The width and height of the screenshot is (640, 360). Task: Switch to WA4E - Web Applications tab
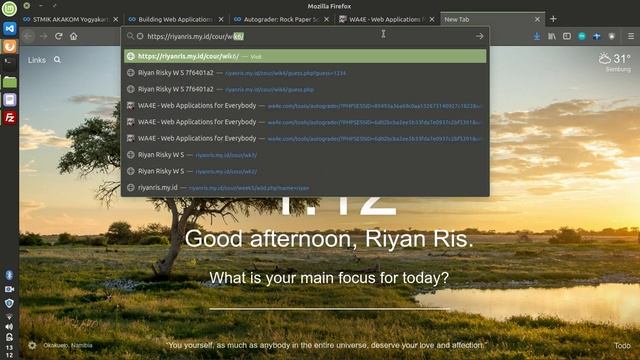point(387,19)
